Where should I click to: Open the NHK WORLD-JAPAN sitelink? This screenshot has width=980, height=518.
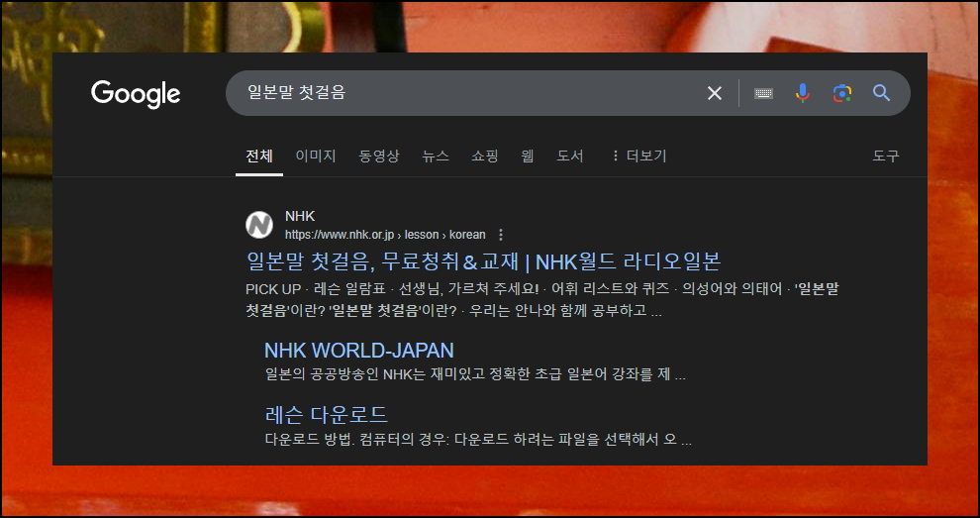pos(358,351)
